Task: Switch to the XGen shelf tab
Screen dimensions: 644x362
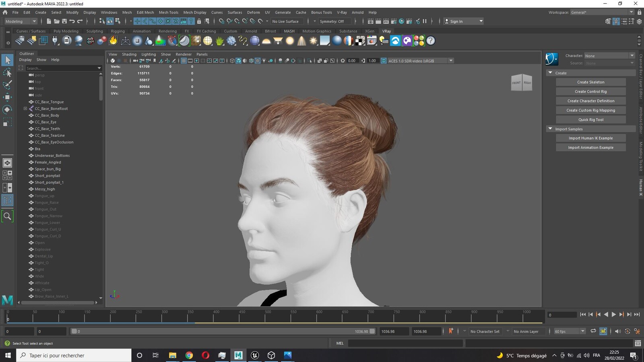Action: pyautogui.click(x=369, y=31)
